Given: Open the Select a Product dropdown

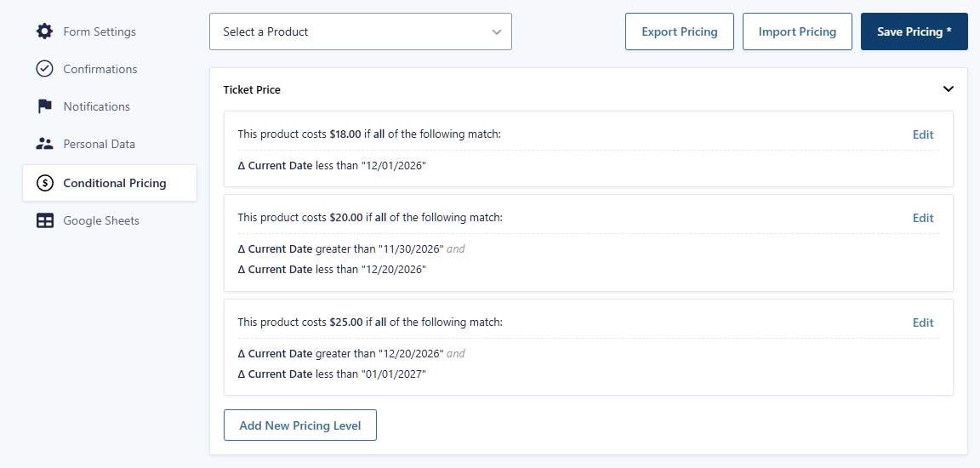Looking at the screenshot, I should [360, 31].
